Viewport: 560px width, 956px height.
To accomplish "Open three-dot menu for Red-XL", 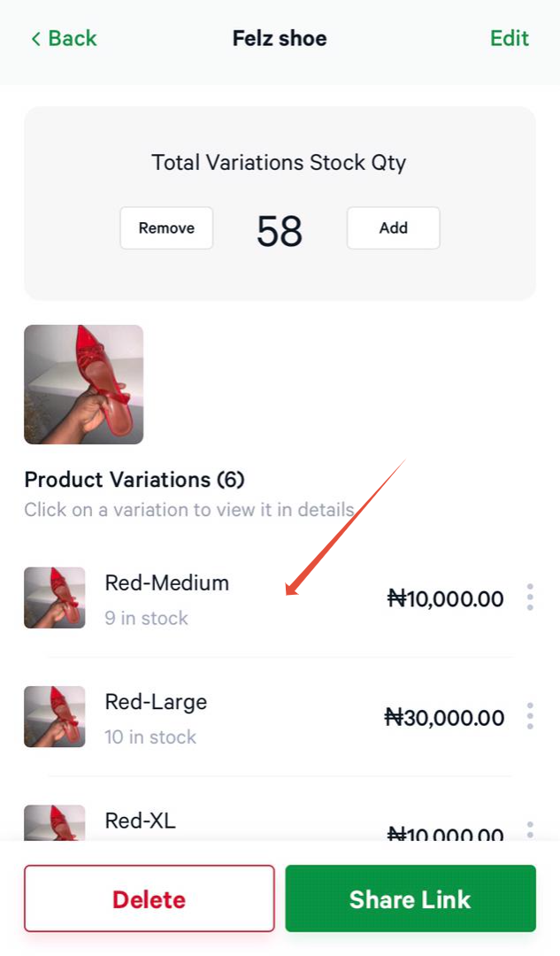I will pos(530,829).
